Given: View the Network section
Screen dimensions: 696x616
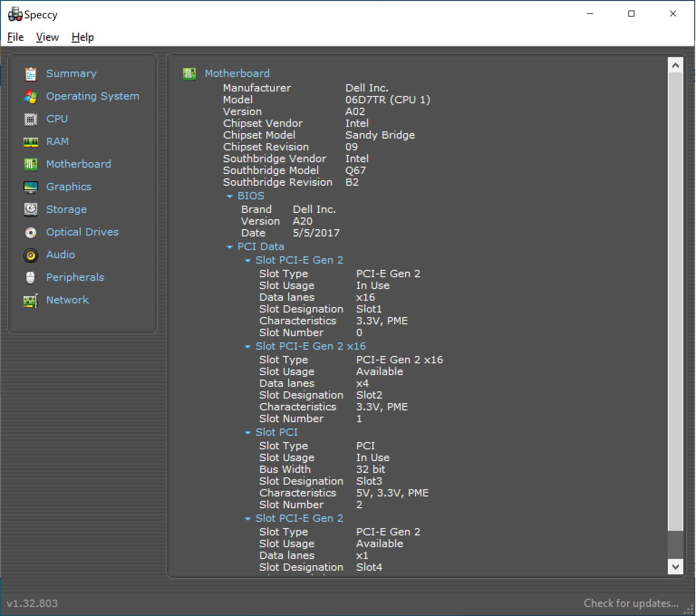Looking at the screenshot, I should point(67,300).
